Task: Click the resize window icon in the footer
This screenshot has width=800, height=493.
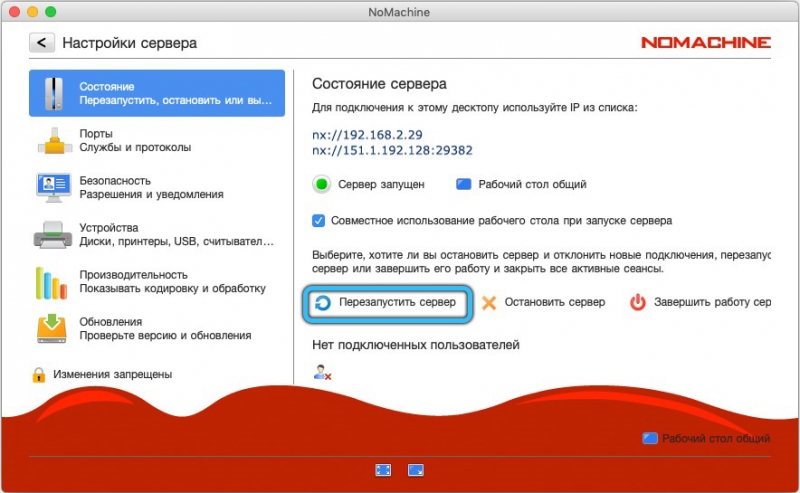Action: coord(416,470)
